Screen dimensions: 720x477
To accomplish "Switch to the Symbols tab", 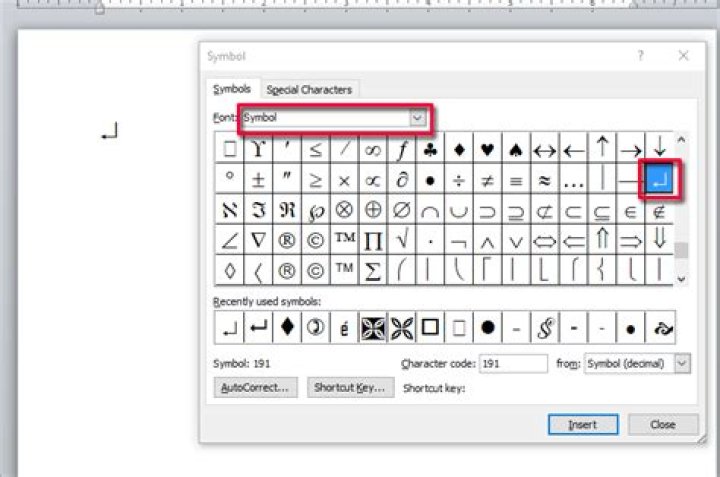I will coord(232,89).
